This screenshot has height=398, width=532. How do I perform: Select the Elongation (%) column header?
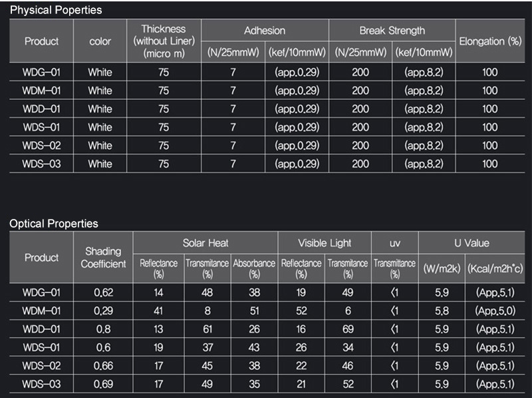coord(490,41)
